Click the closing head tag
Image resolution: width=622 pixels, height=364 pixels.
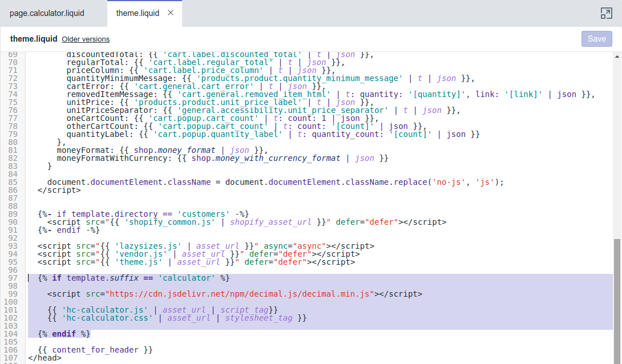point(45,358)
